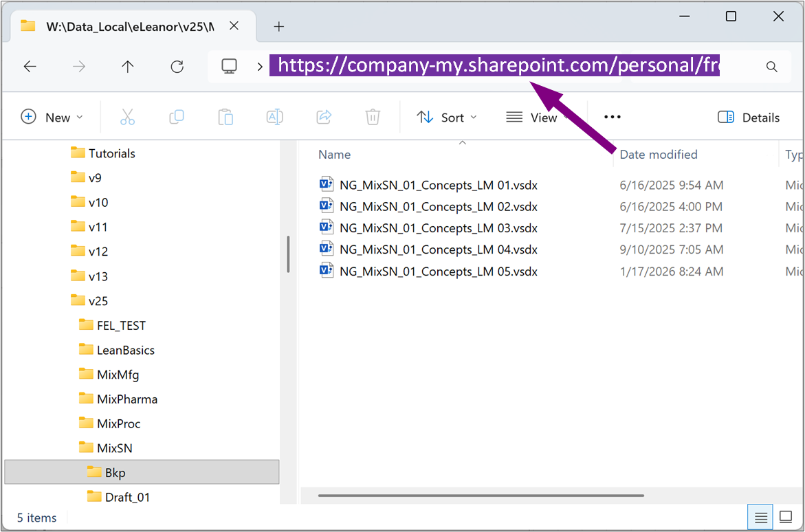Viewport: 805px width, 532px height.
Task: Click the Paste clipboard icon
Action: point(225,118)
